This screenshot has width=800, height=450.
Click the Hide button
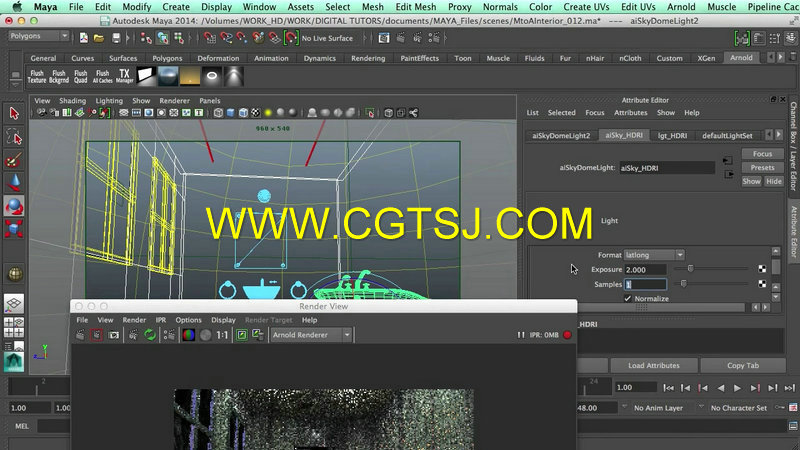point(773,181)
